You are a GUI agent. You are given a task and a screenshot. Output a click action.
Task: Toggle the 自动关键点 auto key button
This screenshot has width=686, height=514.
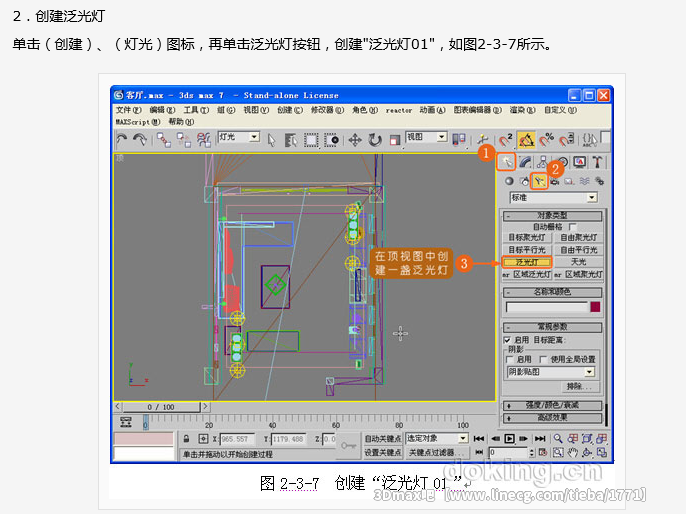point(382,438)
